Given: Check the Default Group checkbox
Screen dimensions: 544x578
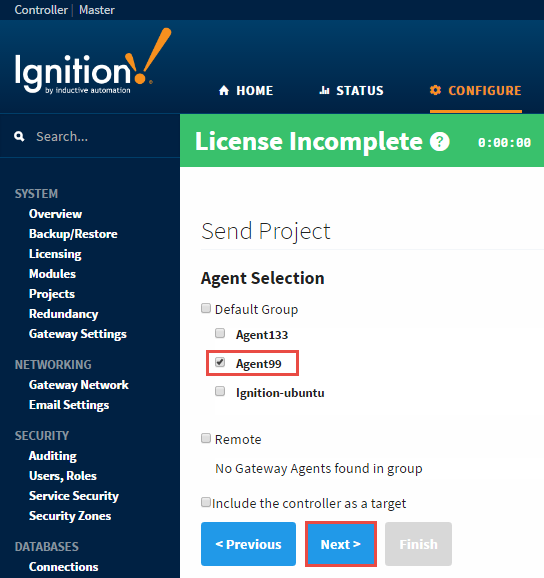Looking at the screenshot, I should (x=206, y=308).
